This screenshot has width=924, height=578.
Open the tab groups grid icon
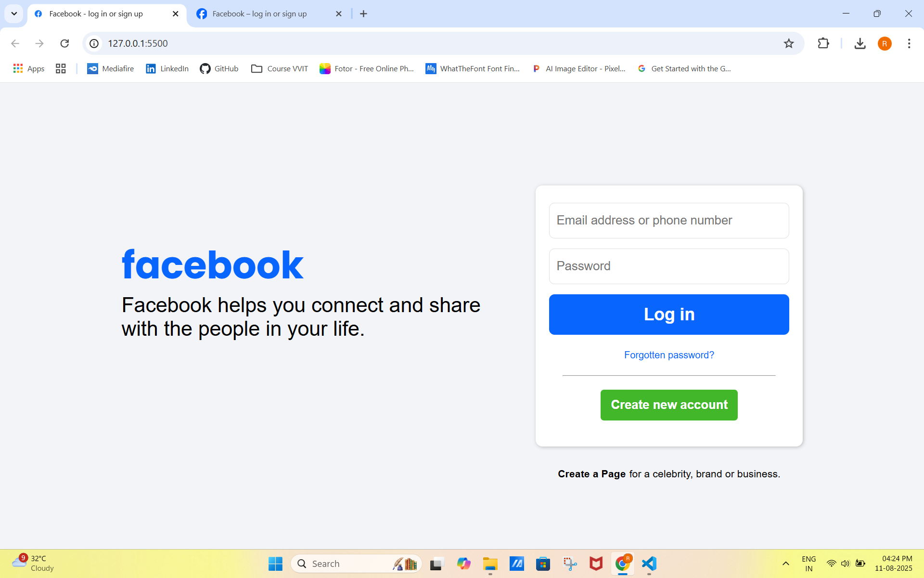point(61,68)
